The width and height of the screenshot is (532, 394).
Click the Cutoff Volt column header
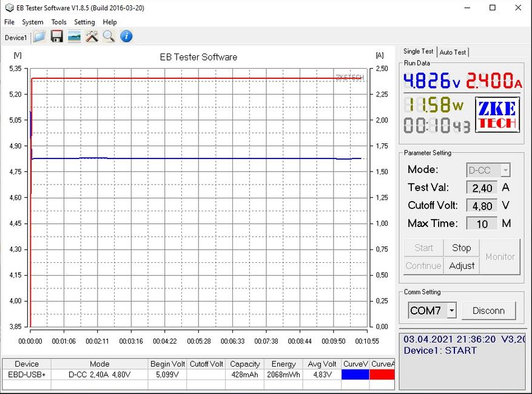(206, 364)
